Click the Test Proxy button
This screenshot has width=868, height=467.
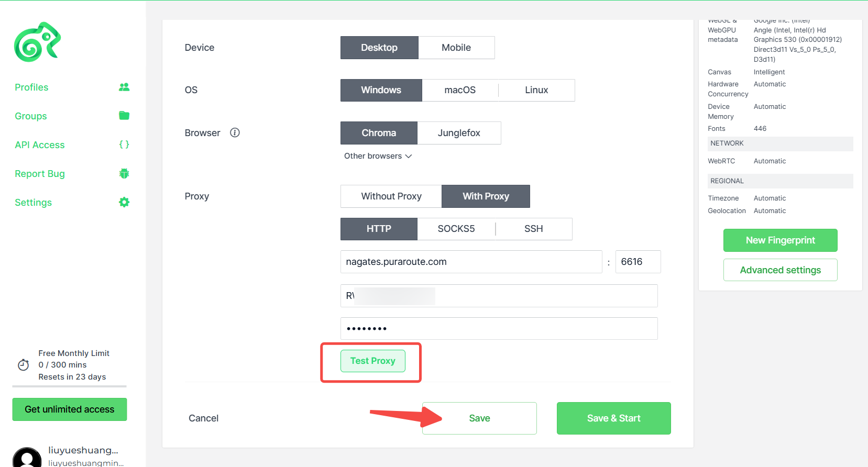coord(373,361)
